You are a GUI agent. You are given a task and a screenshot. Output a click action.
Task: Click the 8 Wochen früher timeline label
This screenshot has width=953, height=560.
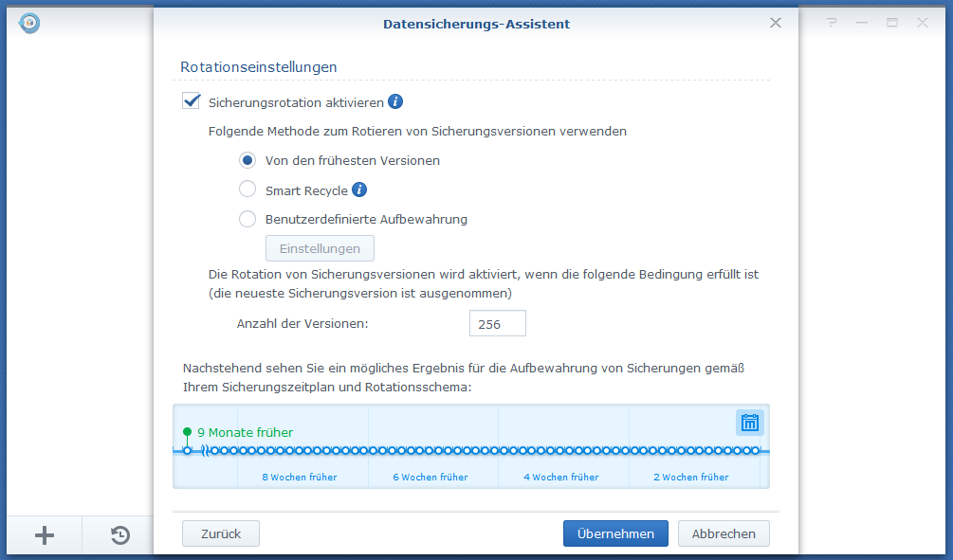[300, 478]
